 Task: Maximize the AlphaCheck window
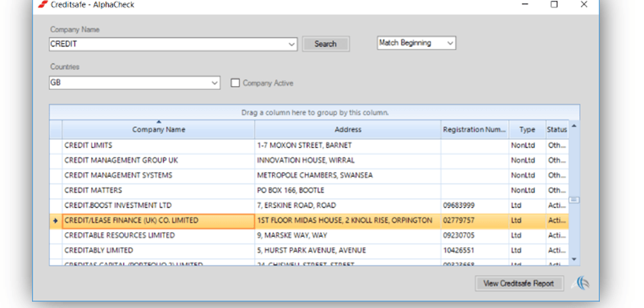click(x=554, y=4)
